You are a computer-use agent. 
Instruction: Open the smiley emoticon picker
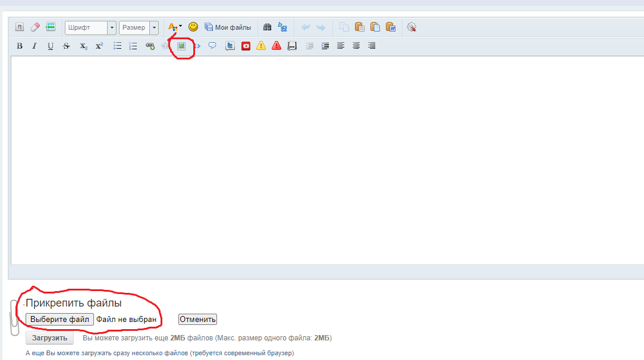pyautogui.click(x=193, y=27)
